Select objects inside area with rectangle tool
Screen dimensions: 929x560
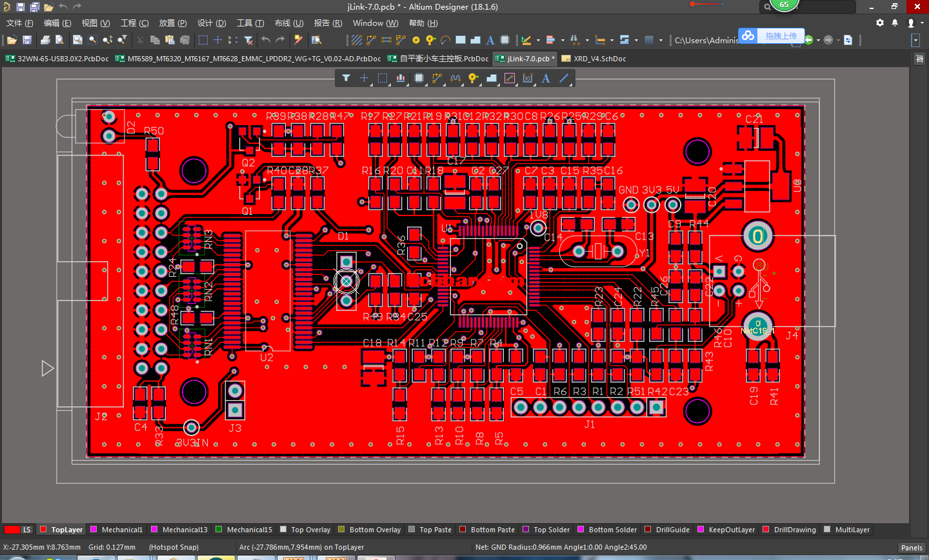(203, 40)
